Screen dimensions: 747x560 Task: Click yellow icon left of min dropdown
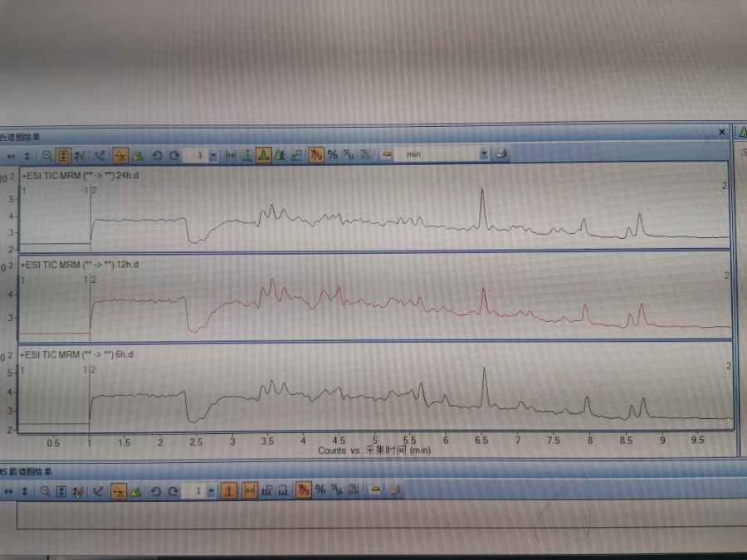click(x=387, y=154)
